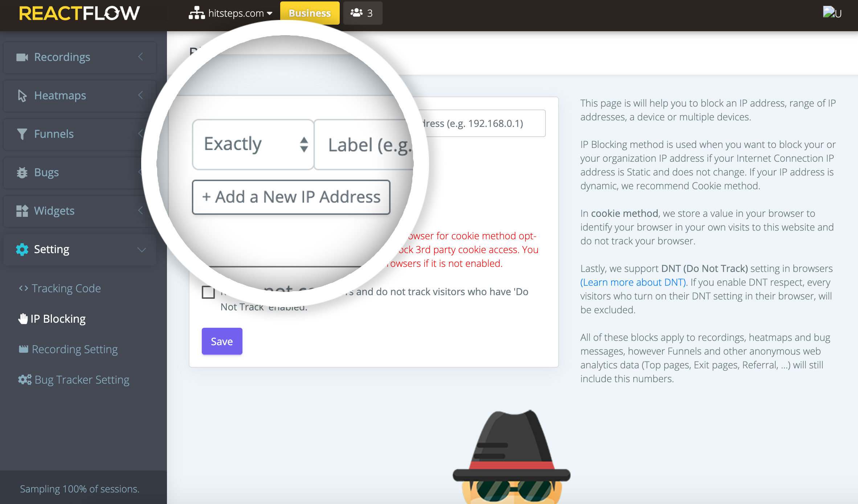858x504 pixels.
Task: Click the Heatmaps icon in sidebar
Action: pyautogui.click(x=22, y=95)
